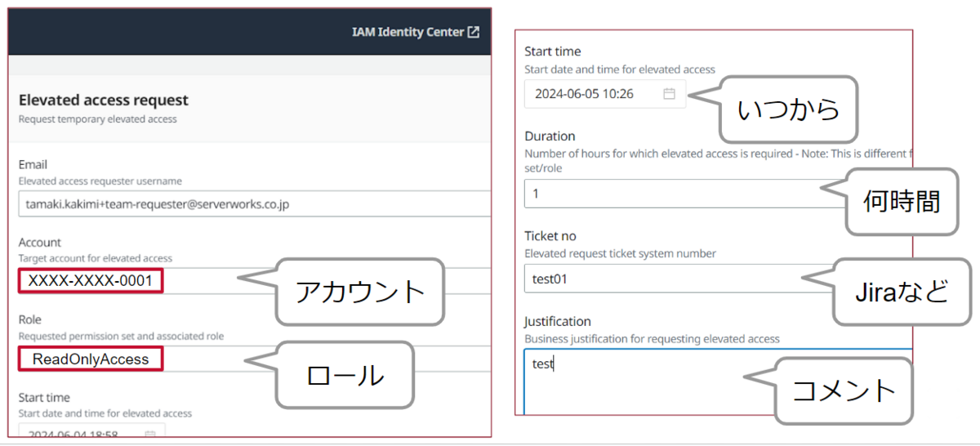The height and width of the screenshot is (446, 980).
Task: Click the Justification text area containing test
Action: pos(717,381)
